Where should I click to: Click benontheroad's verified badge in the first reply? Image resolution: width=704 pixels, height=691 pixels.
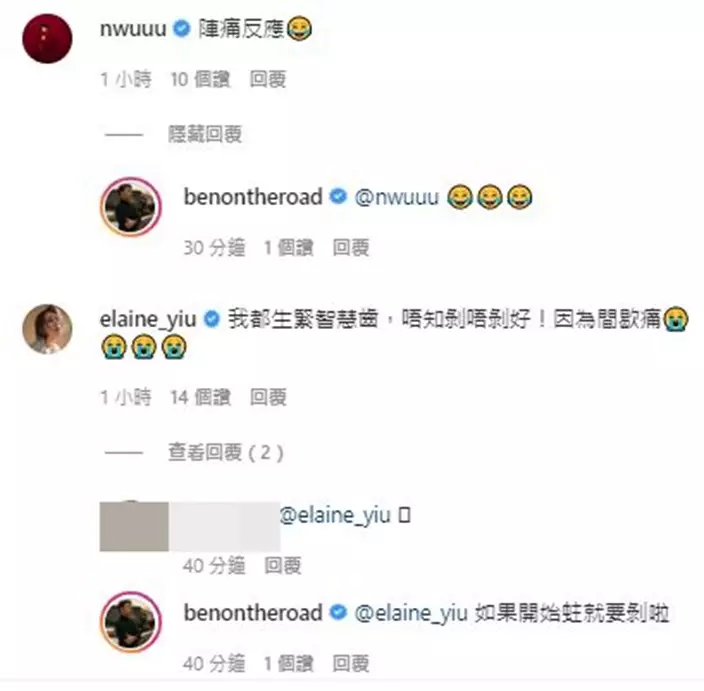tap(338, 197)
